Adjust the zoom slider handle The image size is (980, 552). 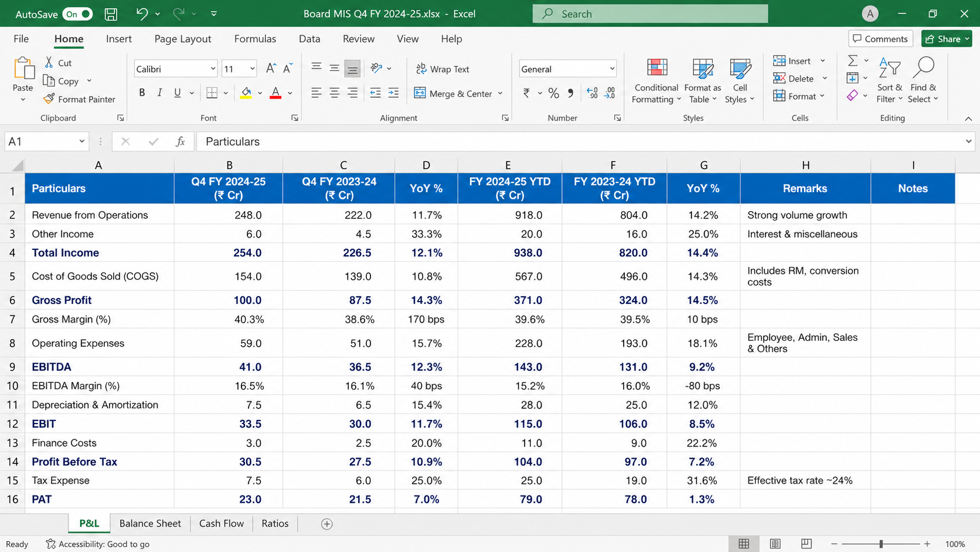(x=881, y=544)
